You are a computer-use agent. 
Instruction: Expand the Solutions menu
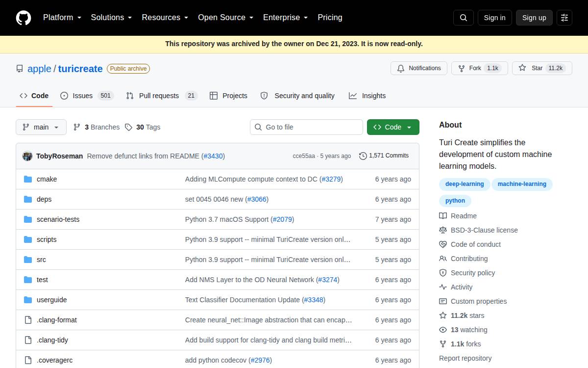pyautogui.click(x=112, y=18)
